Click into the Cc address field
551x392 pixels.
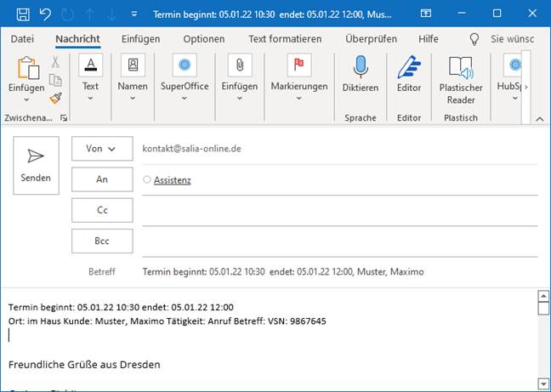tap(340, 210)
